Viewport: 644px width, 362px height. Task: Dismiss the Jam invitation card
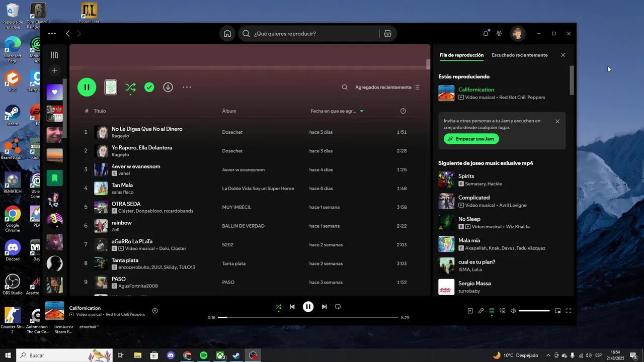(557, 121)
